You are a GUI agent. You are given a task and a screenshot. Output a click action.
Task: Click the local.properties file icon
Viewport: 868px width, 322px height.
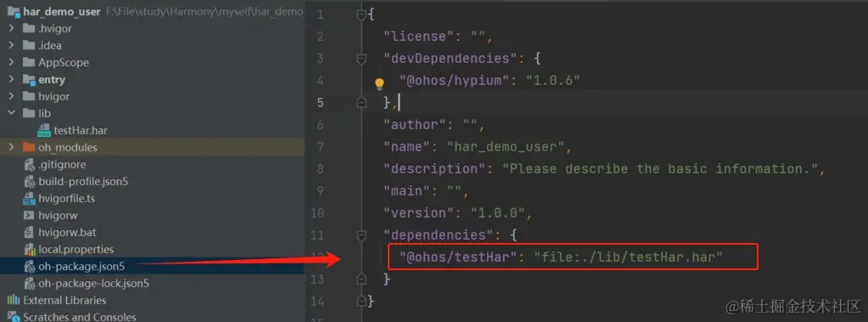pos(29,250)
